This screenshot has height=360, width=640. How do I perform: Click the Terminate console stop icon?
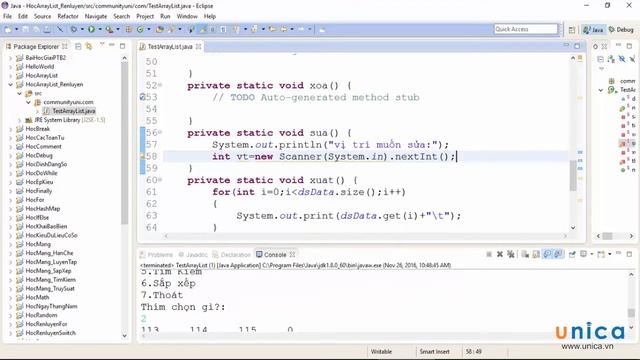[x=489, y=254]
